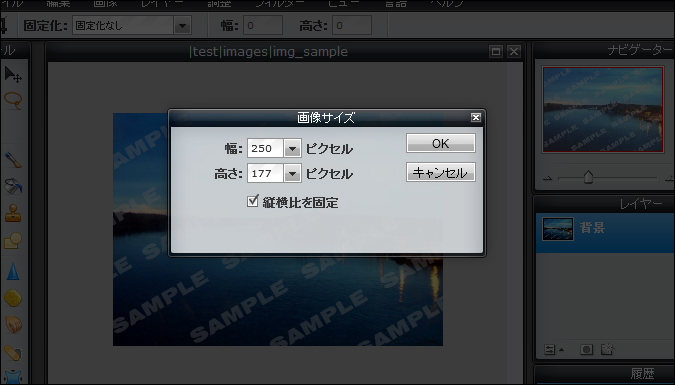Open the 高さ value dropdown arrow
Viewport: 675px width, 385px height.
coord(292,174)
